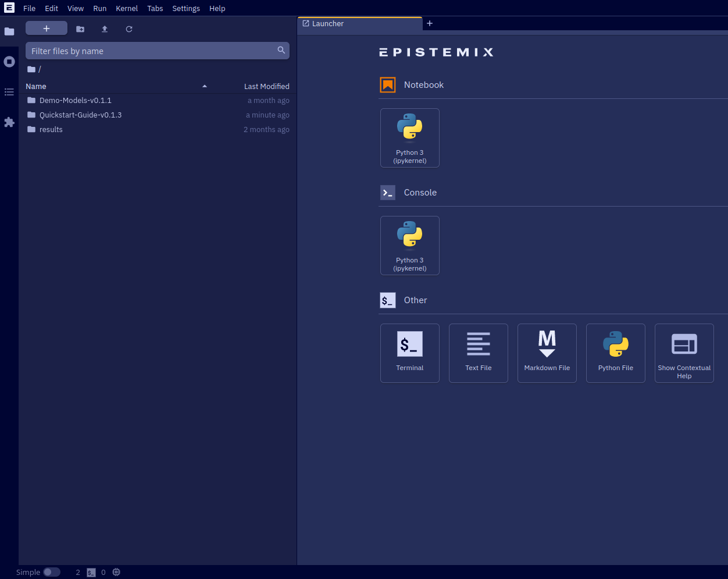Click the '2 months ago' modified value
Viewport: 728px width, 579px height.
click(x=266, y=130)
